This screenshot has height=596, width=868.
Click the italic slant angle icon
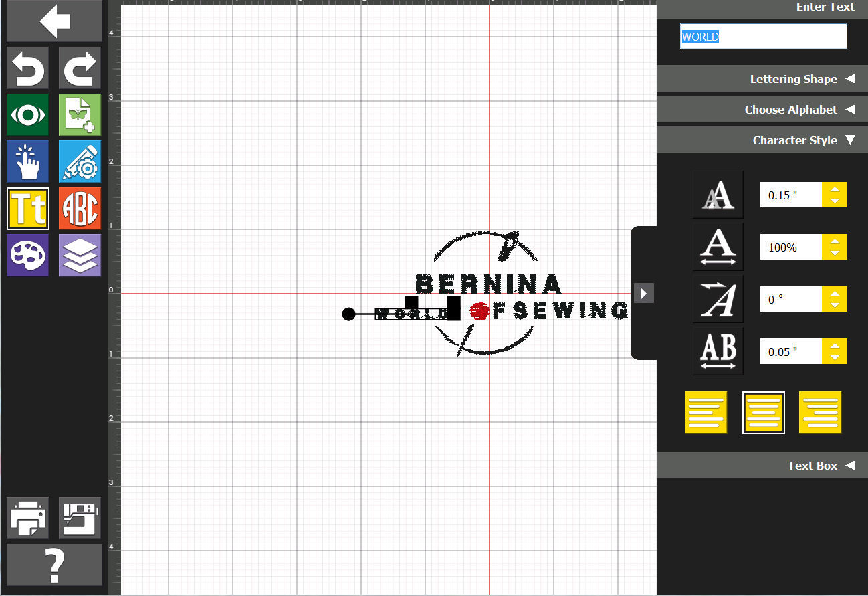718,299
